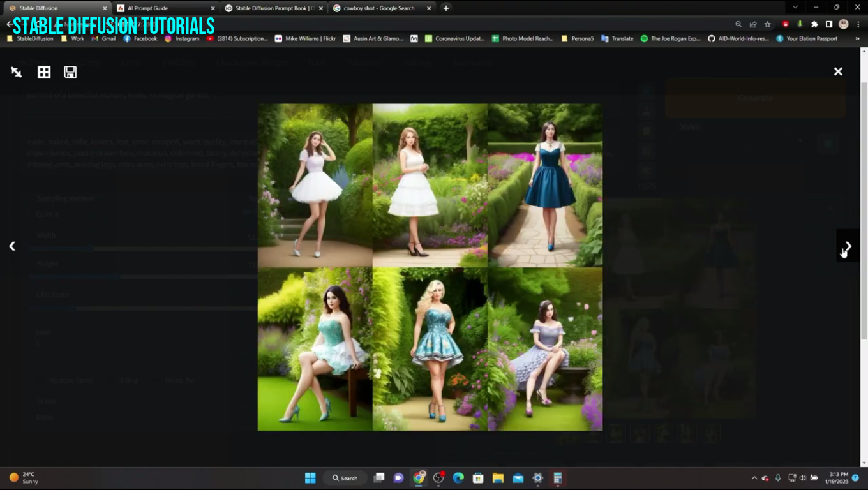Image resolution: width=868 pixels, height=490 pixels.
Task: Click the blonde woman in teal dress picture
Action: point(430,349)
